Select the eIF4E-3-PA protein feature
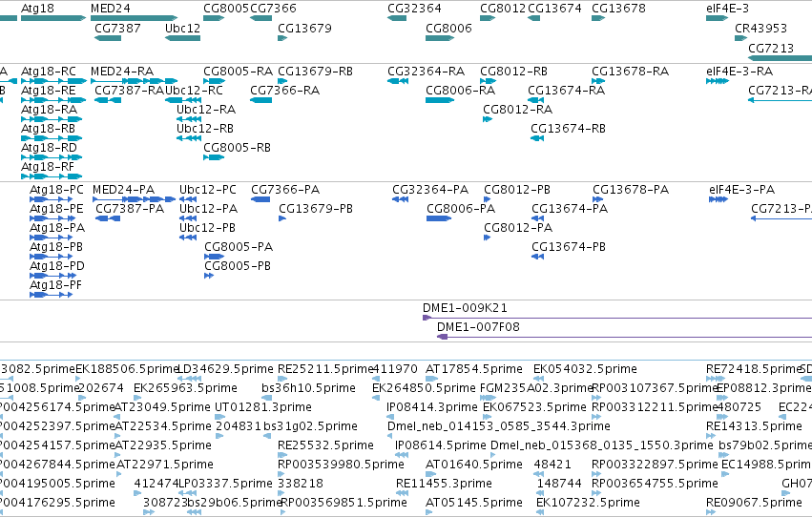Viewport: 812px width, 517px height. click(x=718, y=199)
